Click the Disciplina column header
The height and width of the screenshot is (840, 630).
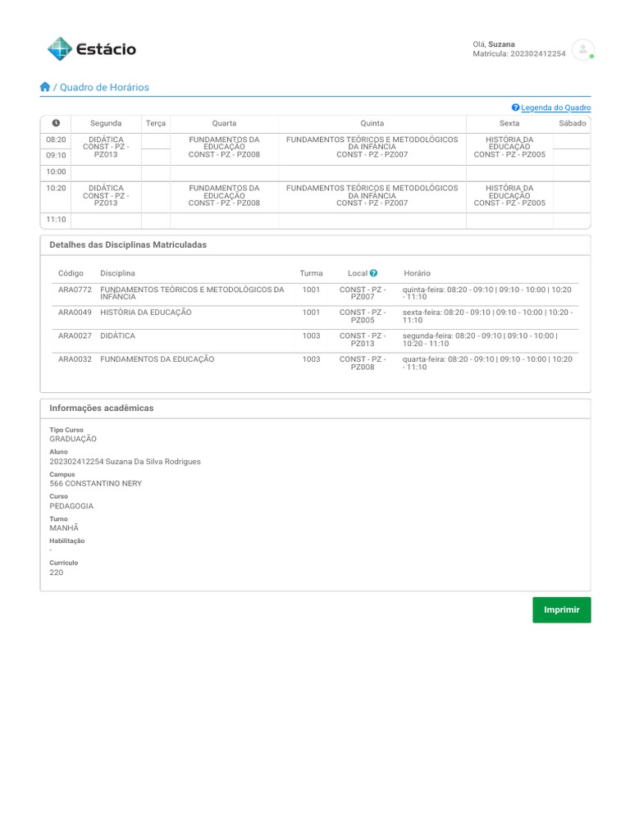(x=117, y=273)
